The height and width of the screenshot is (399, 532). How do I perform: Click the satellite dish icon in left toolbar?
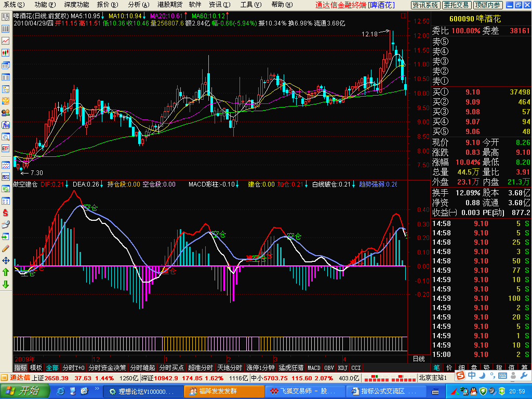5,224
